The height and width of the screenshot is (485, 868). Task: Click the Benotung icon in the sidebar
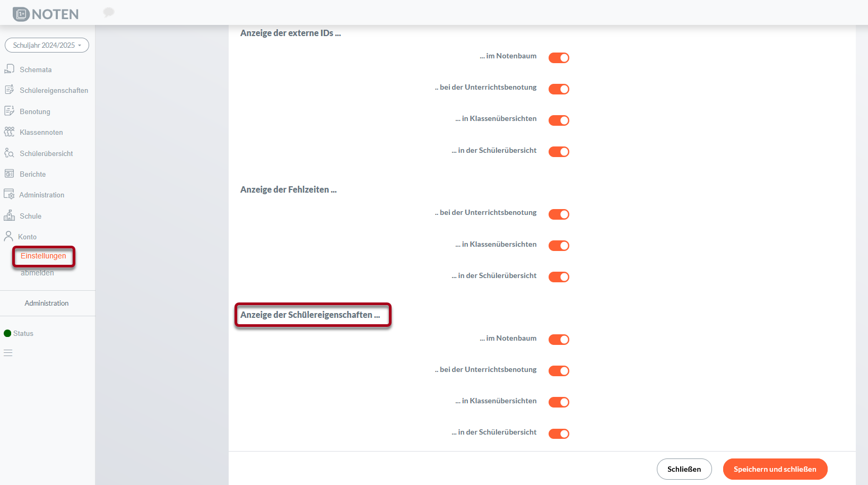[10, 110]
